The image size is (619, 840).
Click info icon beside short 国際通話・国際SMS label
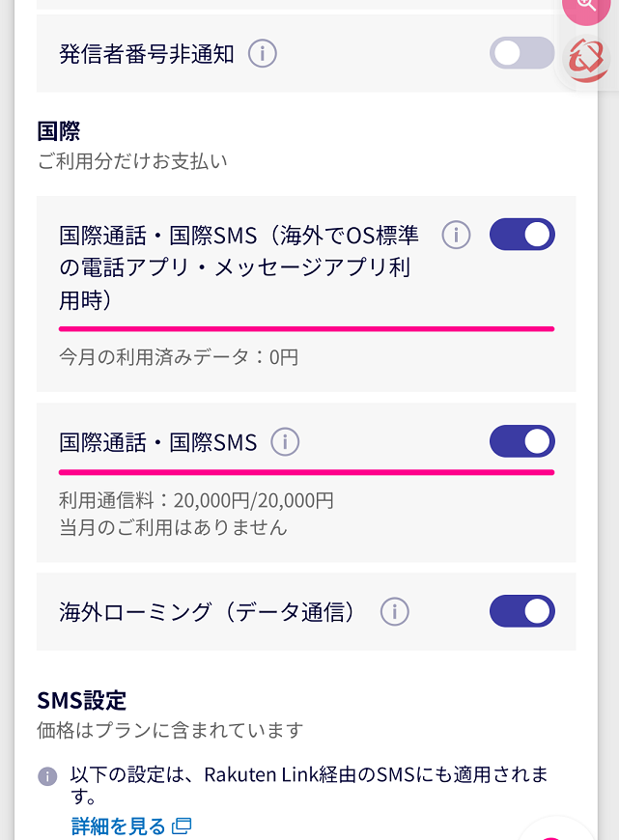285,442
